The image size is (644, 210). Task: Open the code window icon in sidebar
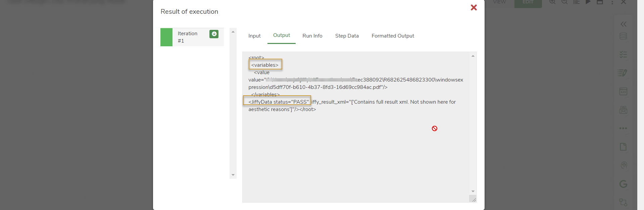623,91
